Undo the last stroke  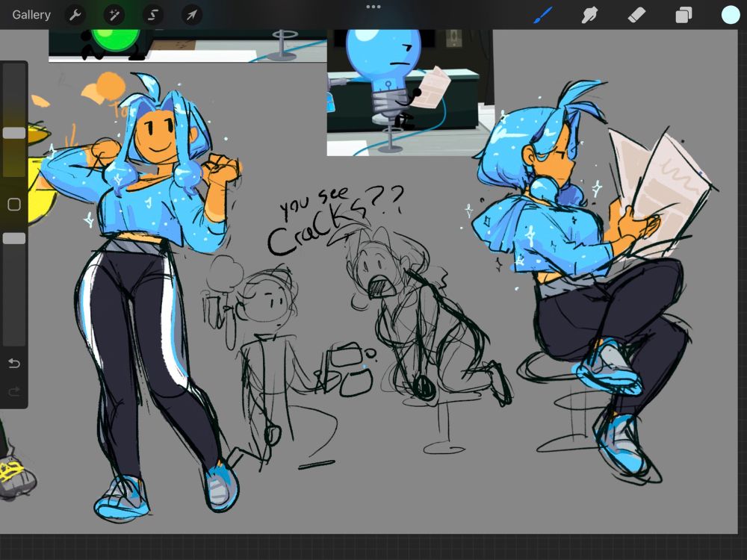pos(14,364)
